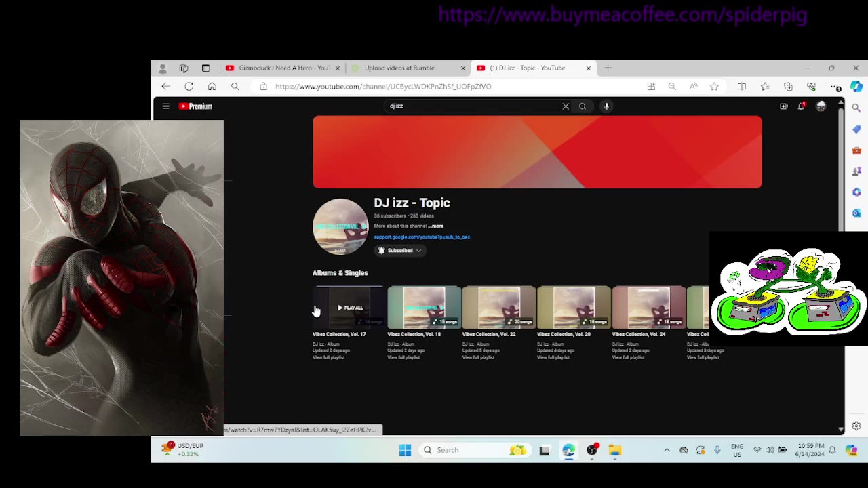Open the Edge profile icon
The height and width of the screenshot is (488, 868).
(163, 68)
